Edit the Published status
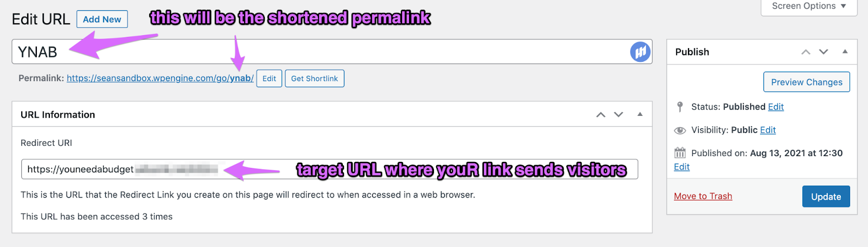Viewport: 868px width, 247px height. 776,107
